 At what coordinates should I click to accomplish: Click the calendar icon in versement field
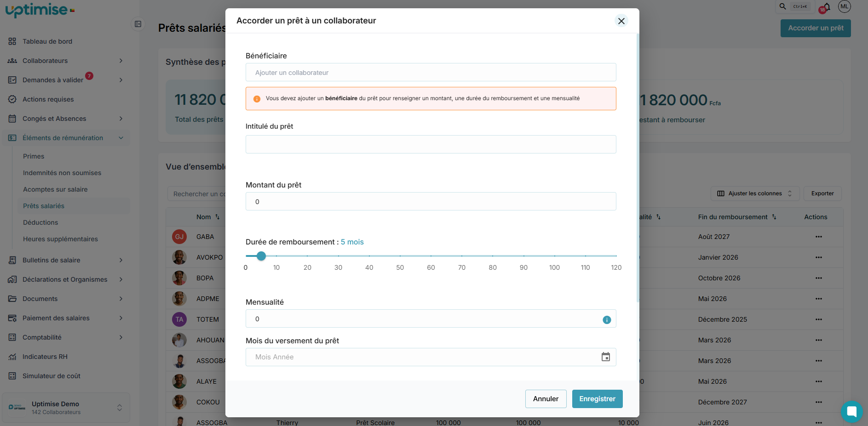605,357
